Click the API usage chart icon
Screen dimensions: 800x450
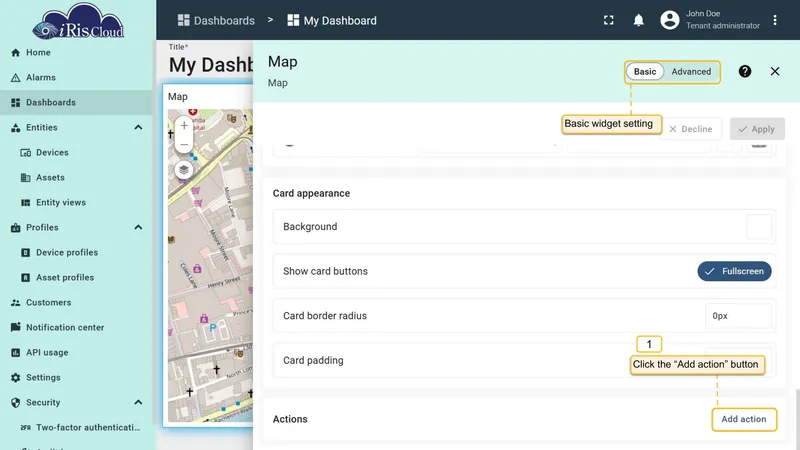tap(15, 353)
